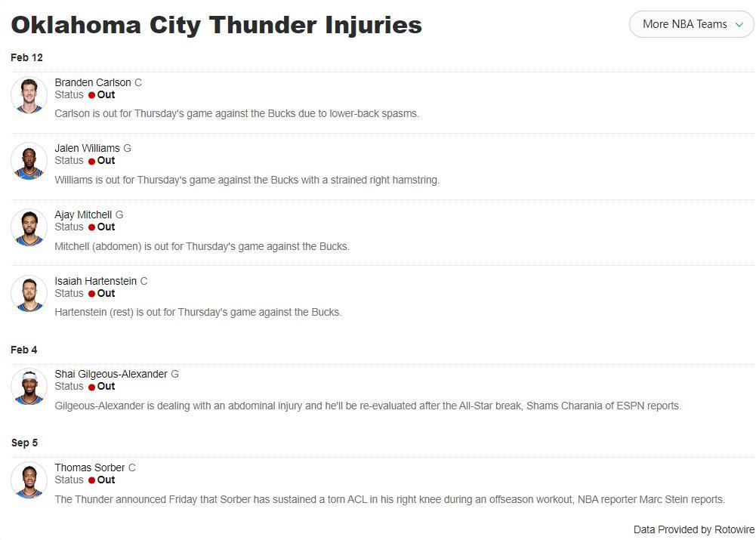
Task: Click the Feb 12 date heading
Action: point(26,57)
